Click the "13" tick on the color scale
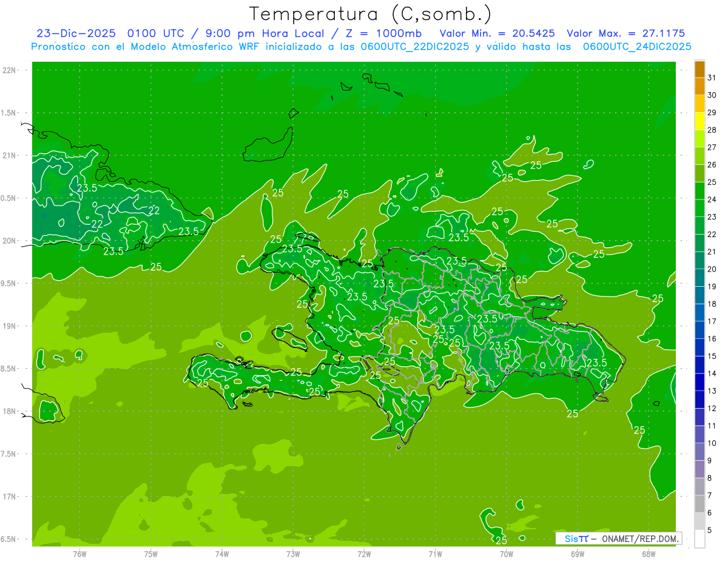Screen dimensions: 728x562 click(712, 391)
